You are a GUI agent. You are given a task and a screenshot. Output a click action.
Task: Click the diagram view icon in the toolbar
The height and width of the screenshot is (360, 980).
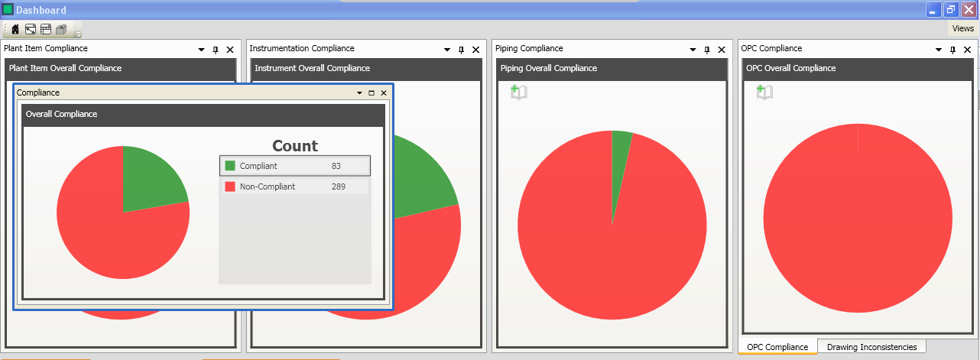(x=31, y=30)
